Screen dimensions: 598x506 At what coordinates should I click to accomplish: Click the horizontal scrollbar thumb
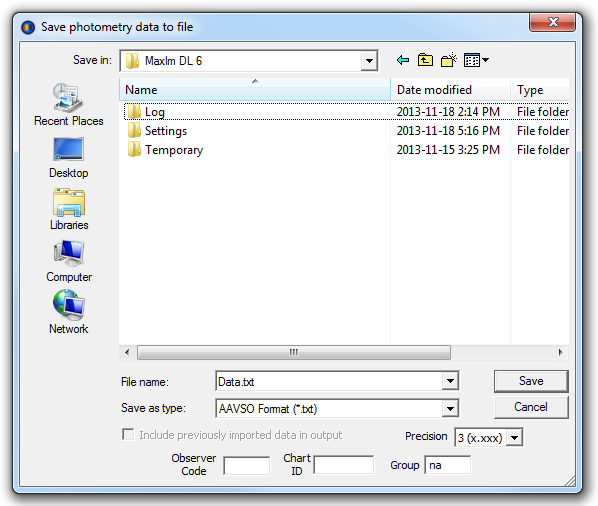point(294,352)
